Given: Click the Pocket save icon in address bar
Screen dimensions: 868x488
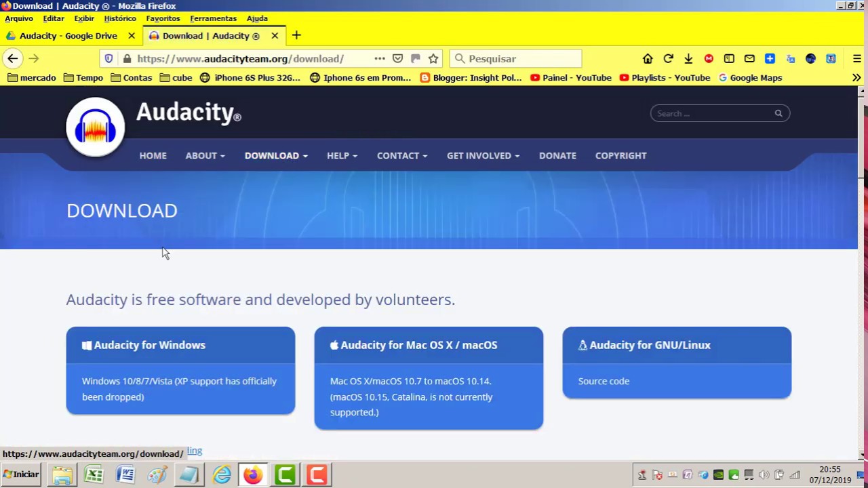Looking at the screenshot, I should (x=398, y=59).
